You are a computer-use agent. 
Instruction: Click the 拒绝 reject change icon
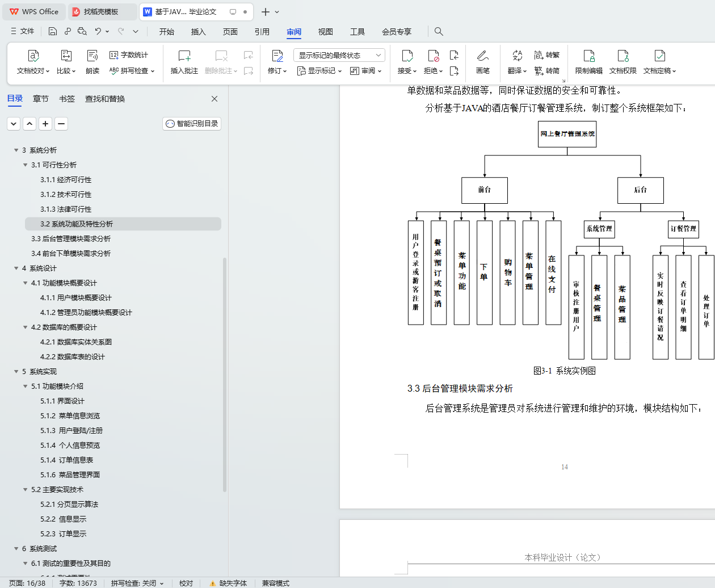tap(433, 56)
